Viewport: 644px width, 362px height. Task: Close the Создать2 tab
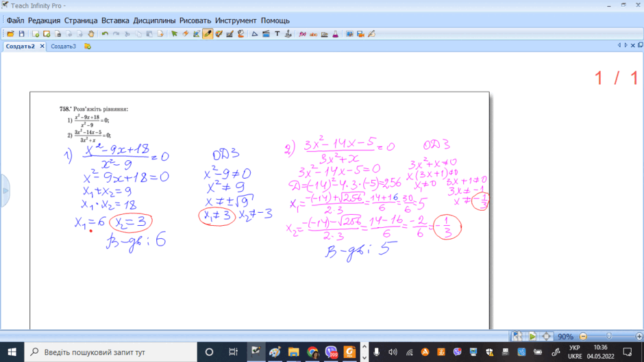pos(42,47)
